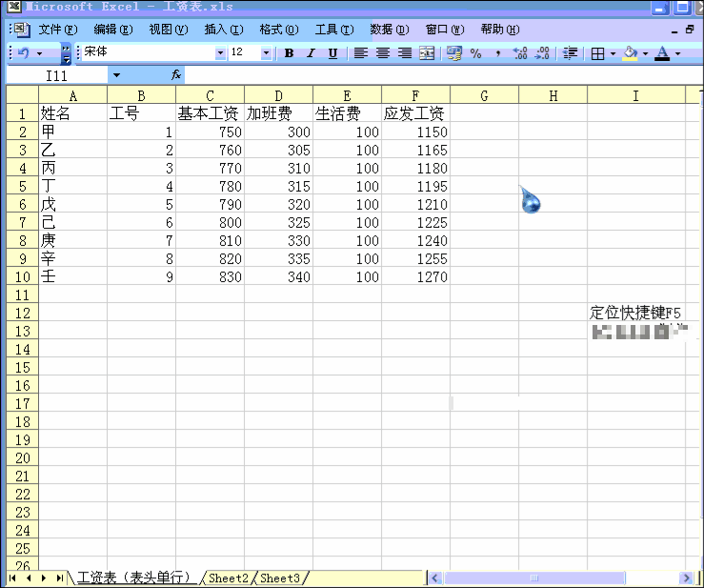Screen dimensions: 704x588
Task: Select cell 加班费 header
Action: click(278, 113)
